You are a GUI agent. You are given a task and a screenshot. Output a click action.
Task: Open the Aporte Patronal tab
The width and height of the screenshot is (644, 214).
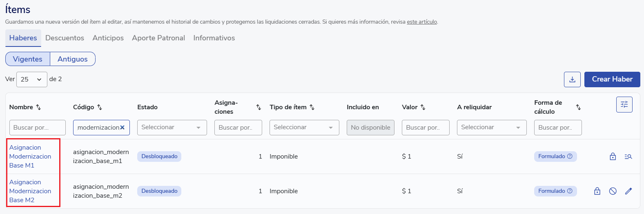coord(158,38)
